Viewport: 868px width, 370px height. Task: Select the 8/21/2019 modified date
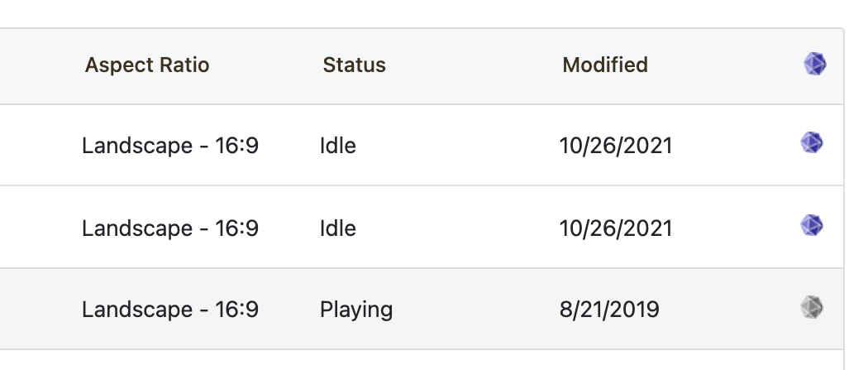(609, 309)
